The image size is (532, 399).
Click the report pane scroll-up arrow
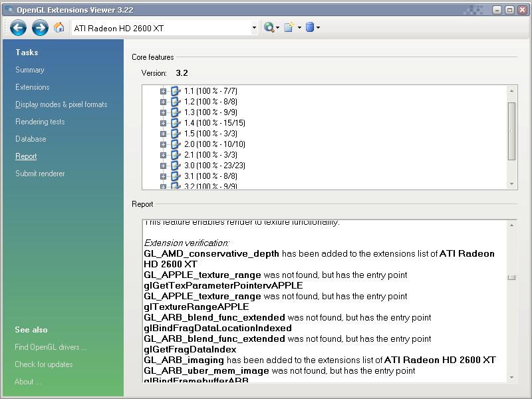(x=511, y=225)
